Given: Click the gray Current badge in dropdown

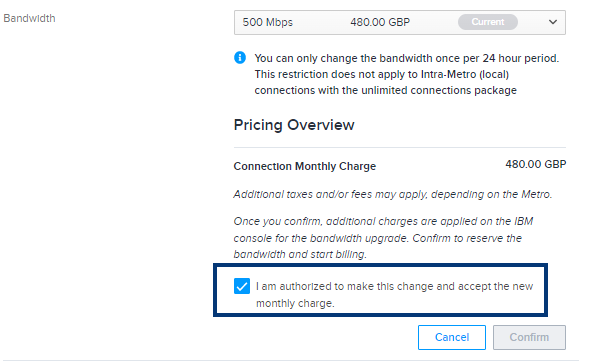Looking at the screenshot, I should pyautogui.click(x=488, y=22).
